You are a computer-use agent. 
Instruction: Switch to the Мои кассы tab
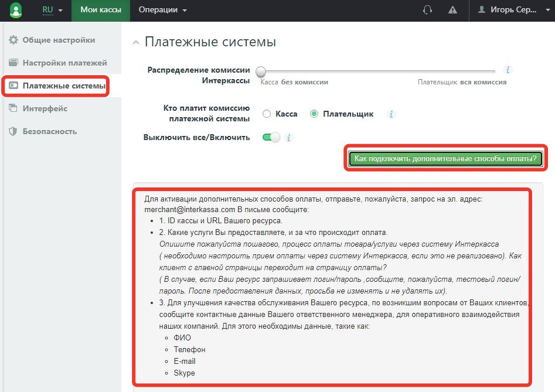pyautogui.click(x=101, y=11)
